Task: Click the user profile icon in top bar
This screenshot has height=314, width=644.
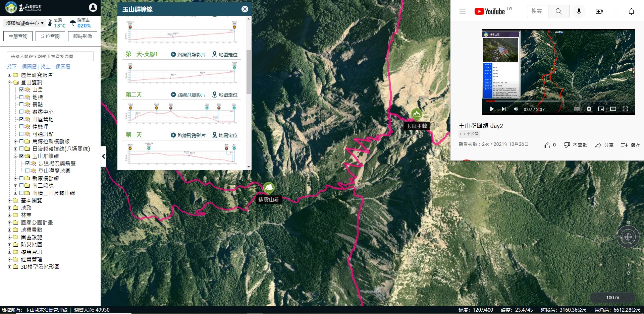Action: click(x=93, y=7)
